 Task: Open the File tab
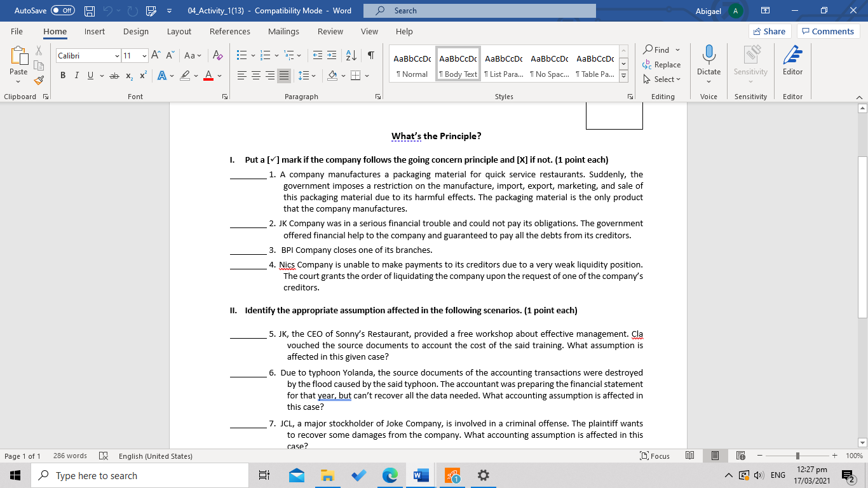[x=17, y=31]
